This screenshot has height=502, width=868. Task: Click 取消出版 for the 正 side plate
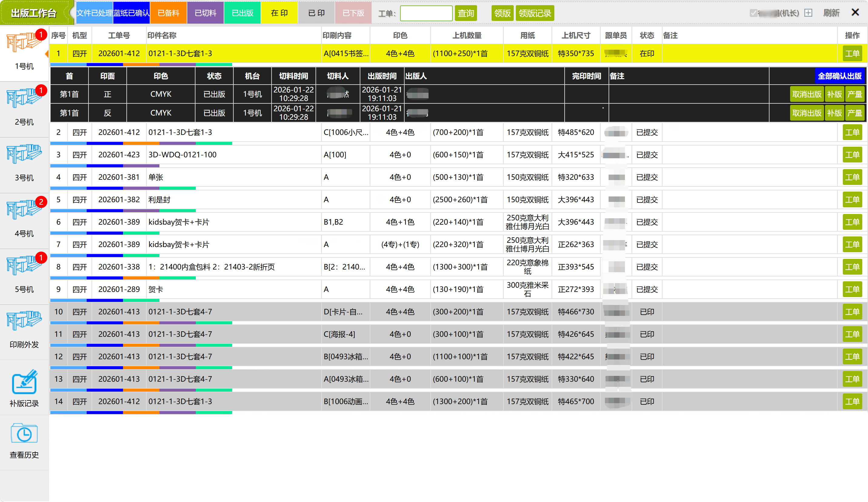[x=806, y=94]
